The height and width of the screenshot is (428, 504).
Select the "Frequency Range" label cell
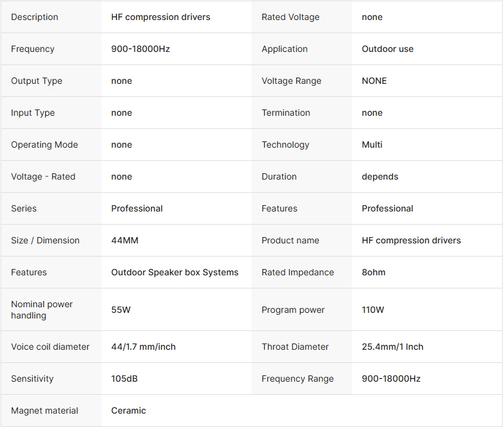click(297, 379)
